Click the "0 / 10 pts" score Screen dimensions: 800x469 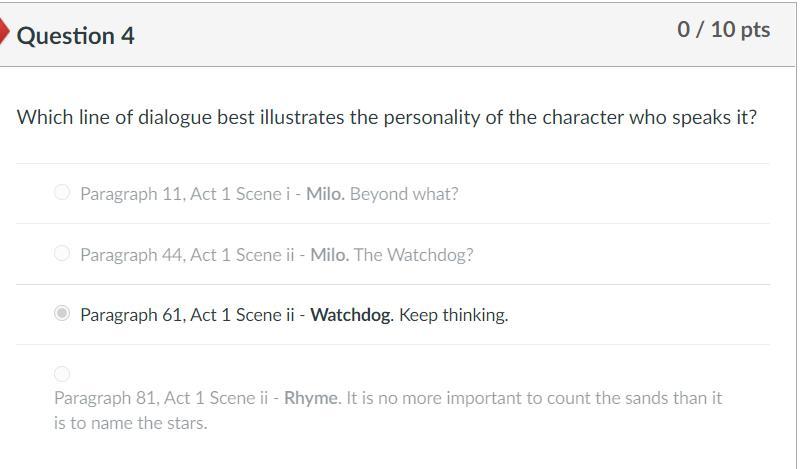click(723, 30)
